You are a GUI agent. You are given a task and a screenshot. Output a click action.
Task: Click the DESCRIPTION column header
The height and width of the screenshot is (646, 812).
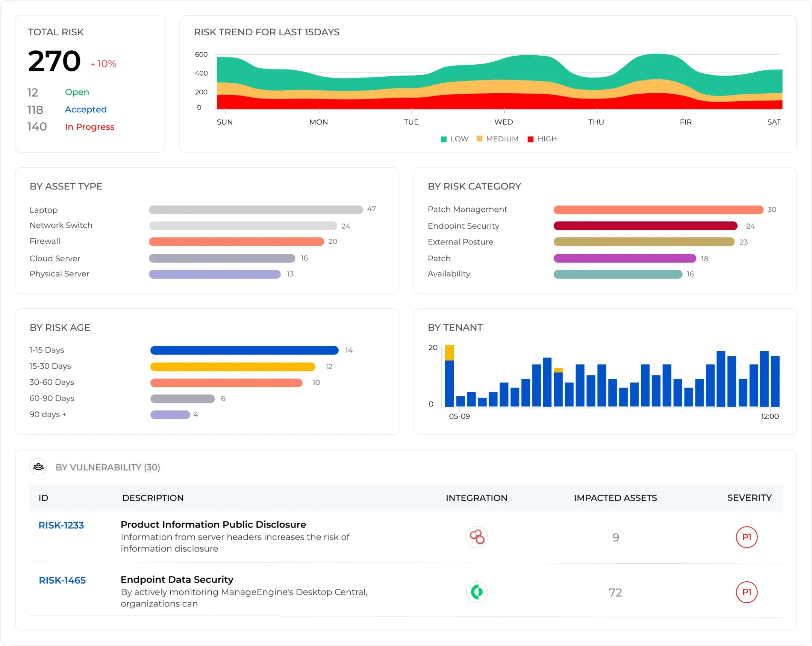(153, 498)
